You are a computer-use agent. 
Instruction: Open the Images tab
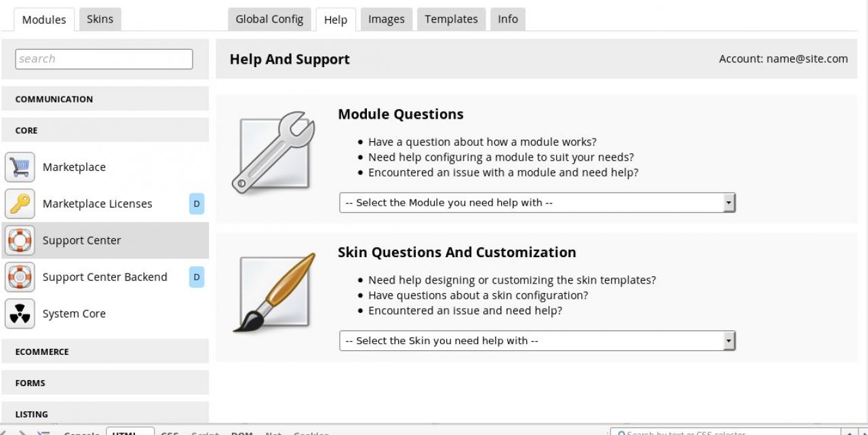point(386,19)
